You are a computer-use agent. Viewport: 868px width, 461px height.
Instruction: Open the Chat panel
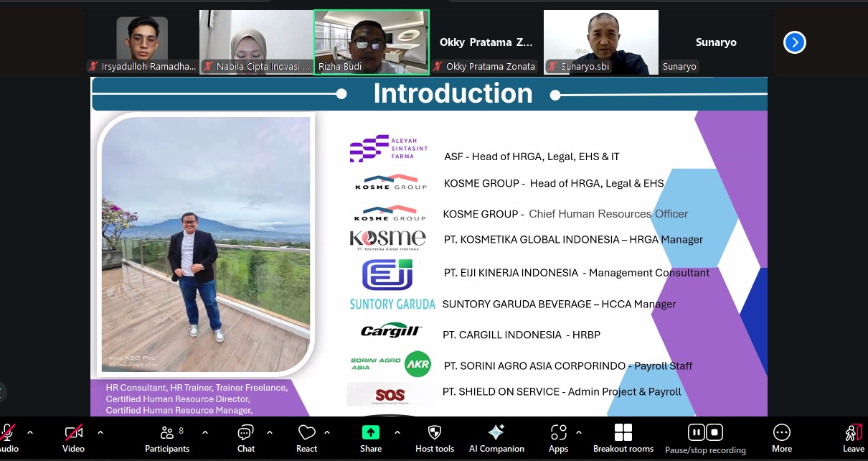click(245, 438)
